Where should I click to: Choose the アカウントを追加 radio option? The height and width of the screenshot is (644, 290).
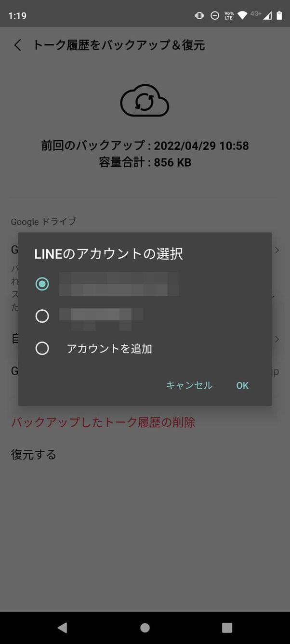tap(42, 348)
